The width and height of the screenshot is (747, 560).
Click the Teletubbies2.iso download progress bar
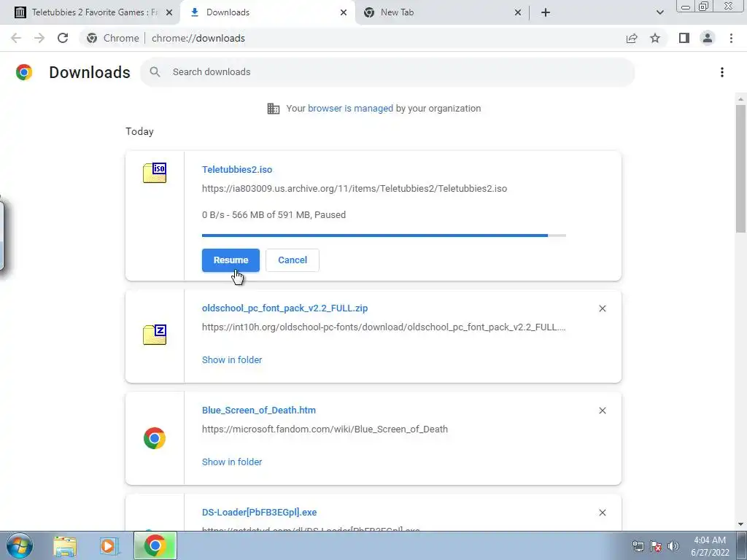(x=384, y=236)
